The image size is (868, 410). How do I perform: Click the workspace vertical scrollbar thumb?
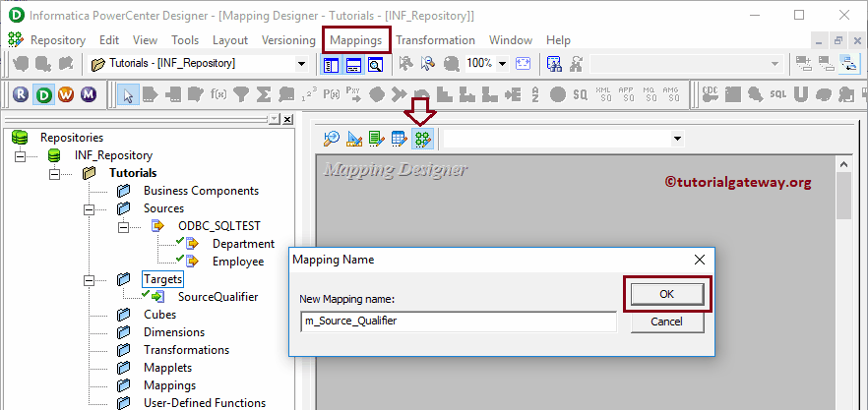[x=843, y=195]
